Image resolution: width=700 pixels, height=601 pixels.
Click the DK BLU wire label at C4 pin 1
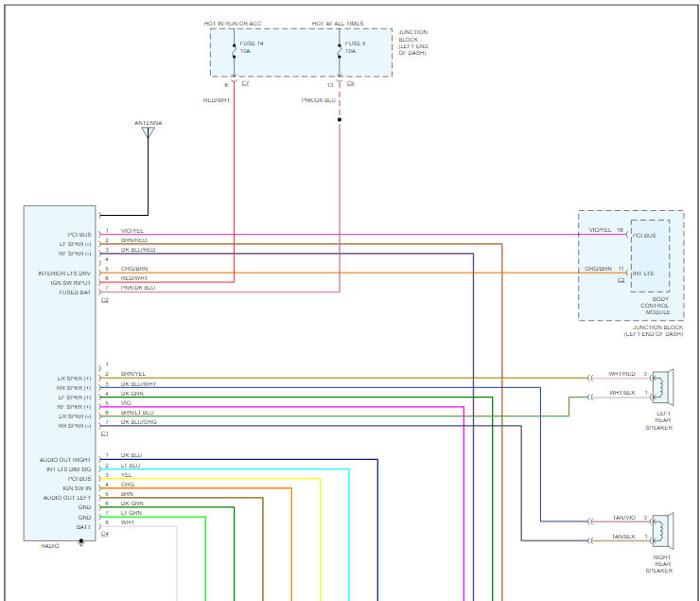131,455
